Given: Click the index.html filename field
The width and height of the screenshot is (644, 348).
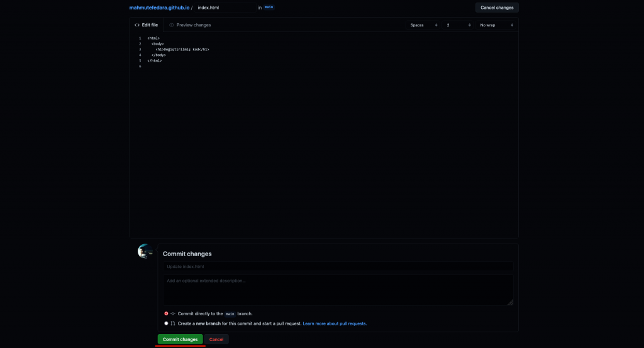Looking at the screenshot, I should (225, 8).
